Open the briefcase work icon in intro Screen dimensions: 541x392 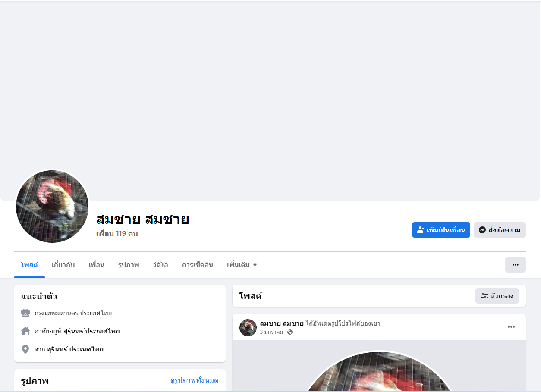25,313
